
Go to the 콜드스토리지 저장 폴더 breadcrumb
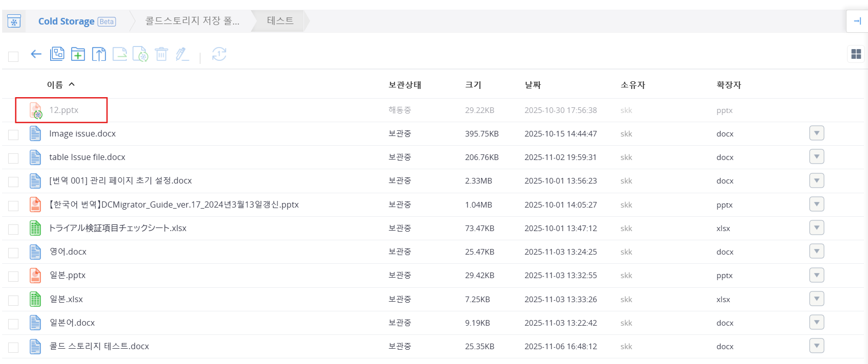192,21
